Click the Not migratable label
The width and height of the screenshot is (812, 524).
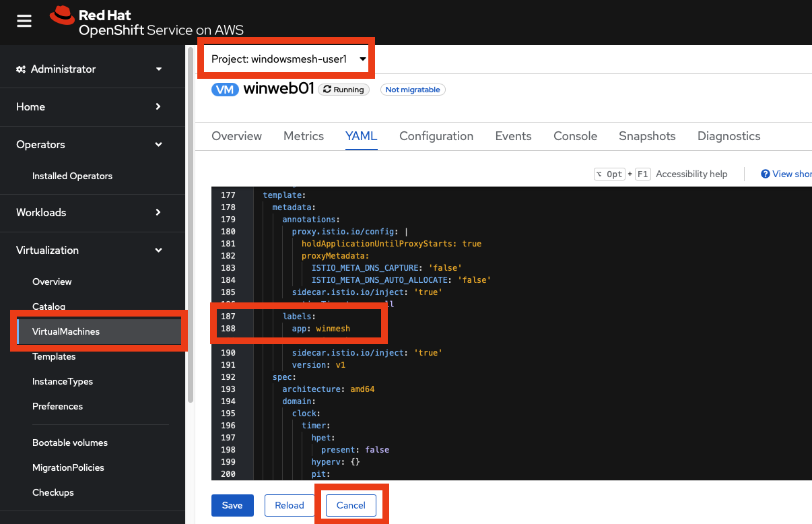(412, 90)
